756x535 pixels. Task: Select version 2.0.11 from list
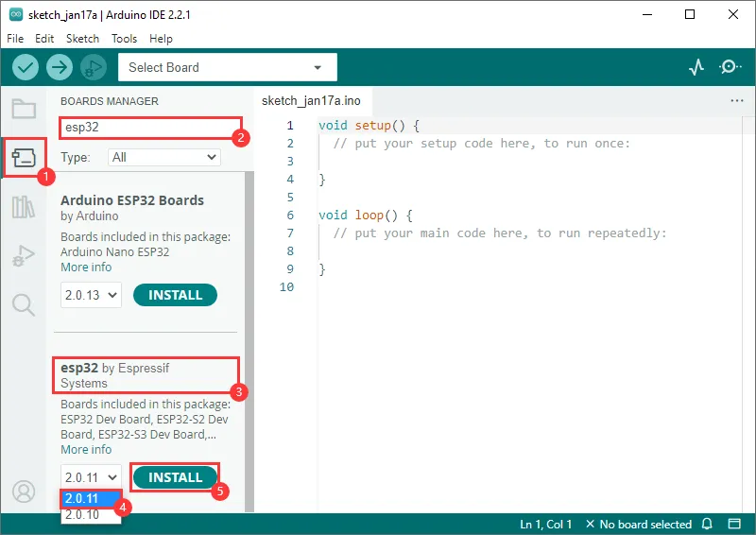point(90,498)
